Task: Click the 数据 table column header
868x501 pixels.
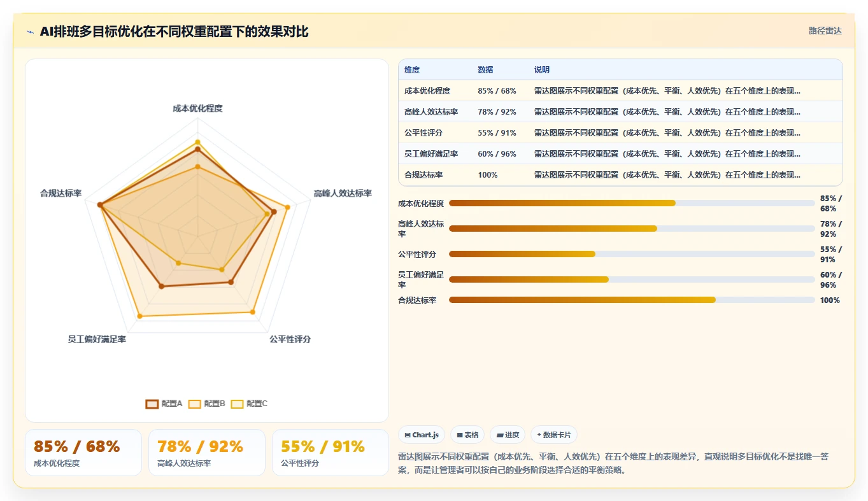Action: [x=485, y=70]
